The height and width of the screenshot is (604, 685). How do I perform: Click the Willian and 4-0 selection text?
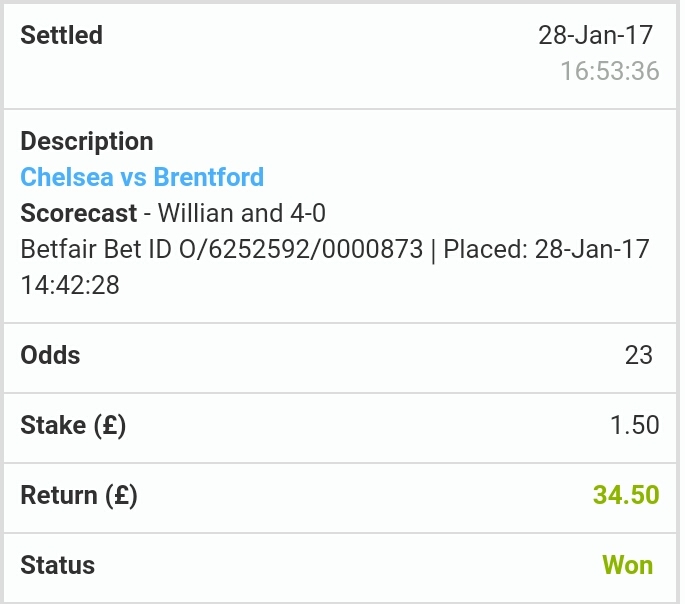click(242, 213)
